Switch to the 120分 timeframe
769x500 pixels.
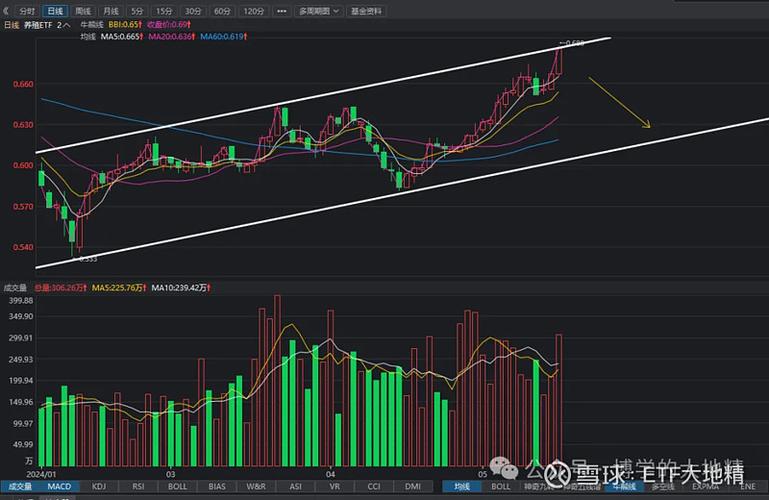tap(254, 11)
